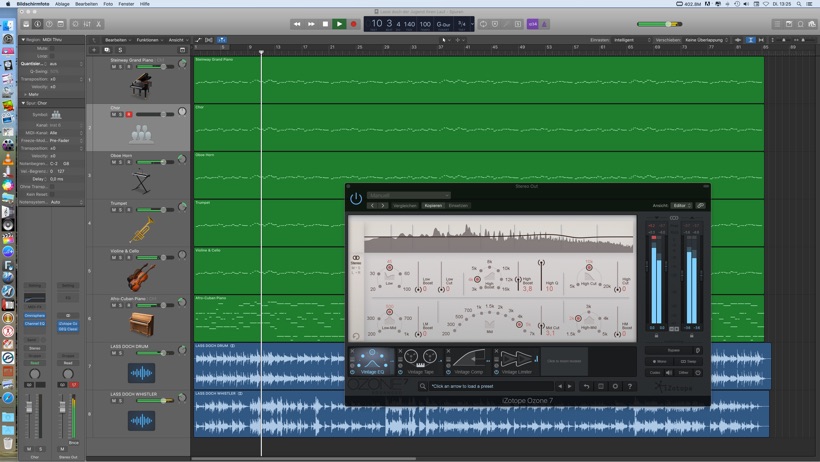Click the link icon in plugin header
The width and height of the screenshot is (820, 462).
click(700, 206)
